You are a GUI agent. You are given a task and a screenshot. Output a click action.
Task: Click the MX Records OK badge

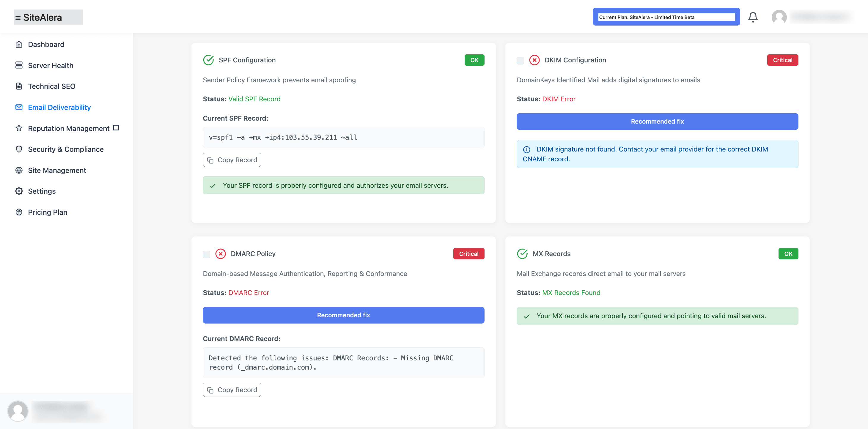tap(788, 253)
